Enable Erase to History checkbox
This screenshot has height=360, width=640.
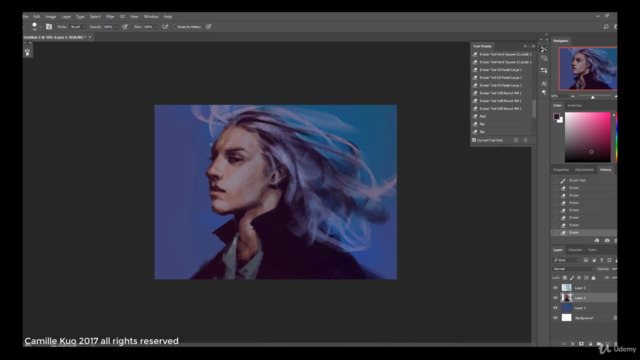point(175,27)
